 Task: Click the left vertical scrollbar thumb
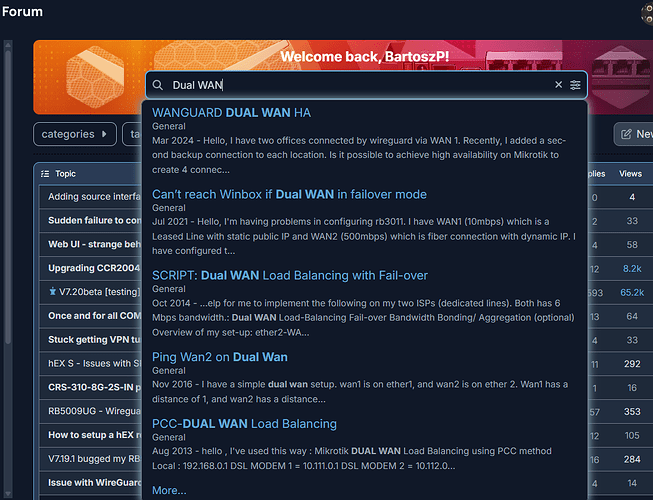tap(7, 196)
